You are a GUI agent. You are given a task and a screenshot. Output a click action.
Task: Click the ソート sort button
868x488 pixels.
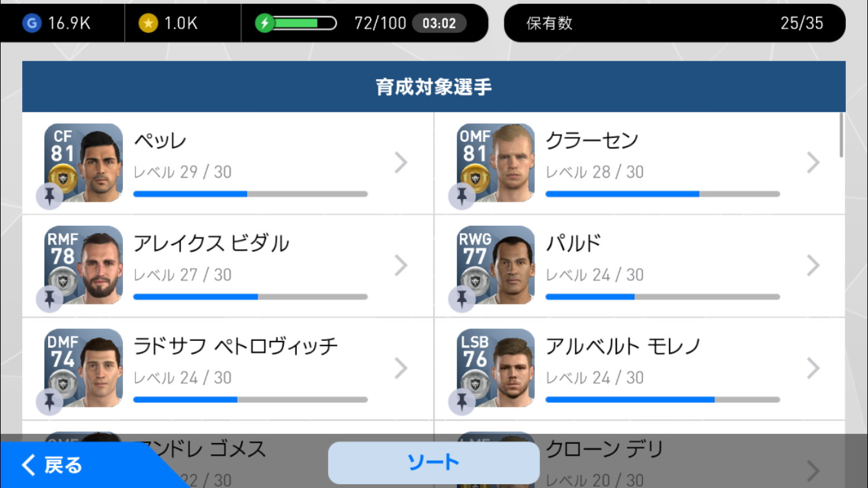click(x=433, y=463)
